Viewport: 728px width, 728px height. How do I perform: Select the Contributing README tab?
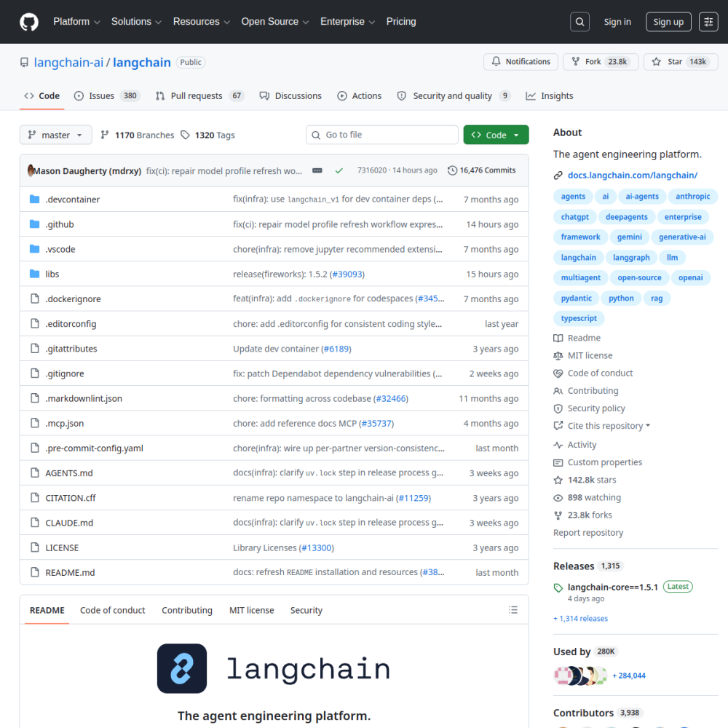click(186, 610)
